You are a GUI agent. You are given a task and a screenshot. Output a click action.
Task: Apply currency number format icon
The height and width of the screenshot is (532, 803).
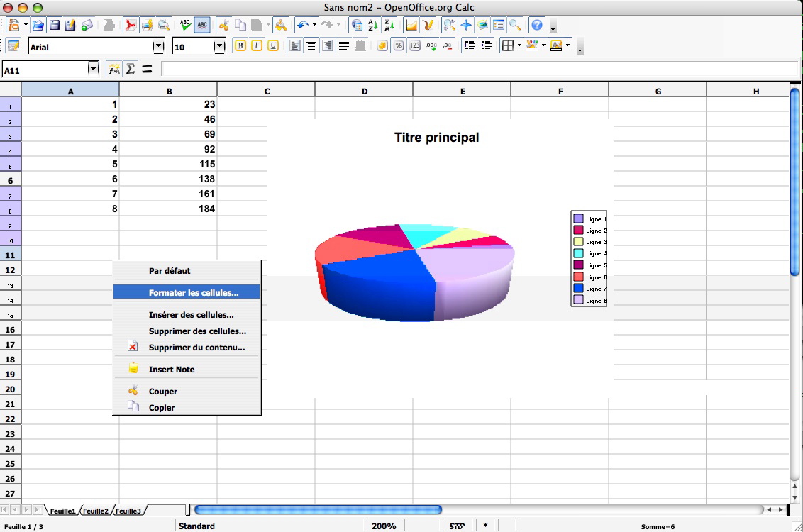[x=382, y=45]
